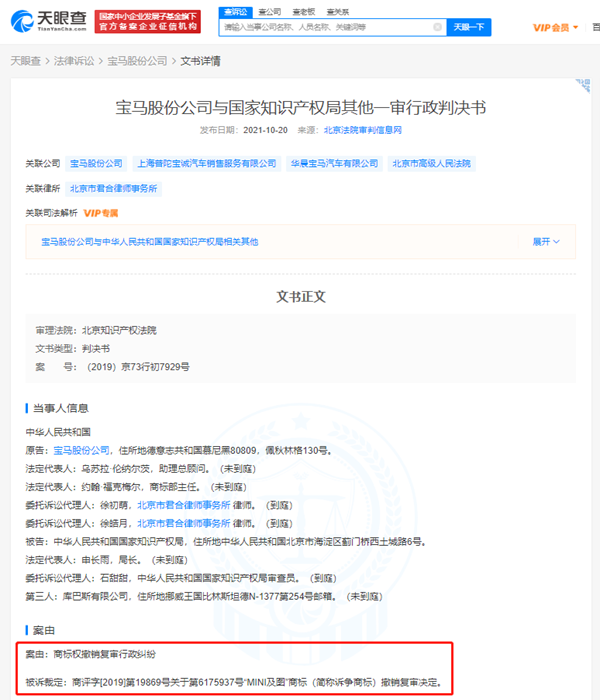
Task: Open the 华晨宝马汽车有限公司 company tag
Action: coord(333,163)
